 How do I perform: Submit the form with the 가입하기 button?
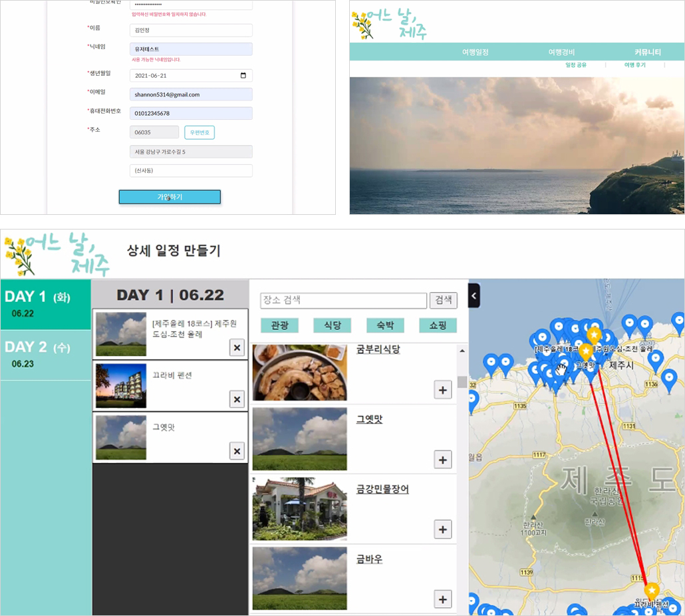coord(170,197)
